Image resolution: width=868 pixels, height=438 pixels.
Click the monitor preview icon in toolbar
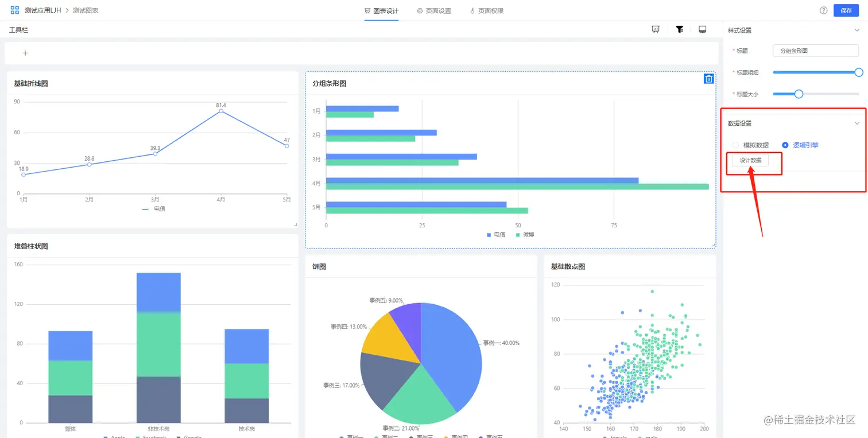pos(702,29)
